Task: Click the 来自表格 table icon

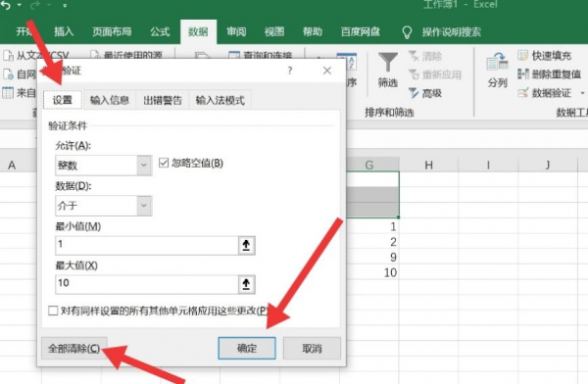Action: pos(8,92)
